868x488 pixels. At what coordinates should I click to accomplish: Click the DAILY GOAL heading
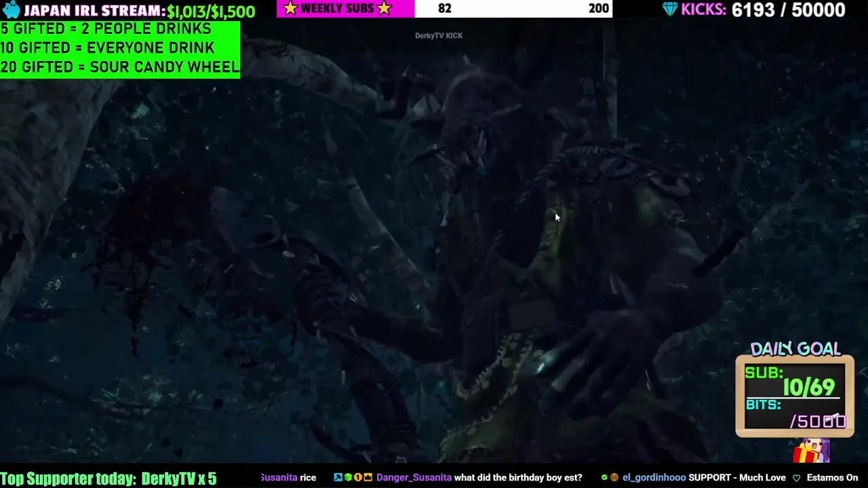(x=795, y=348)
